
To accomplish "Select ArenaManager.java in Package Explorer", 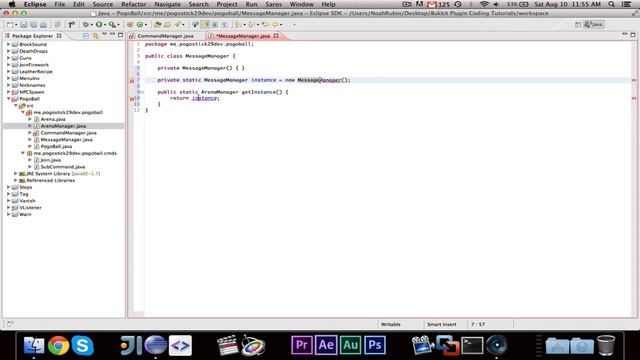I will coord(63,126).
